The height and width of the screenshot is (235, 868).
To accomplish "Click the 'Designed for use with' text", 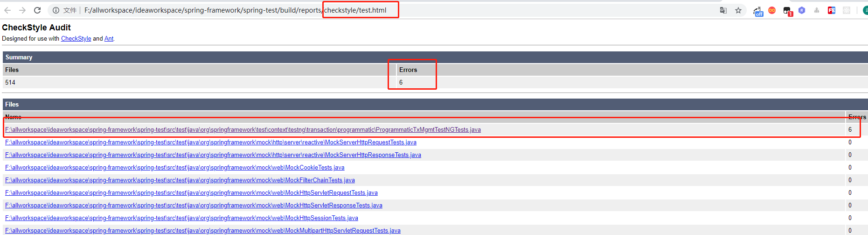I will [31, 39].
